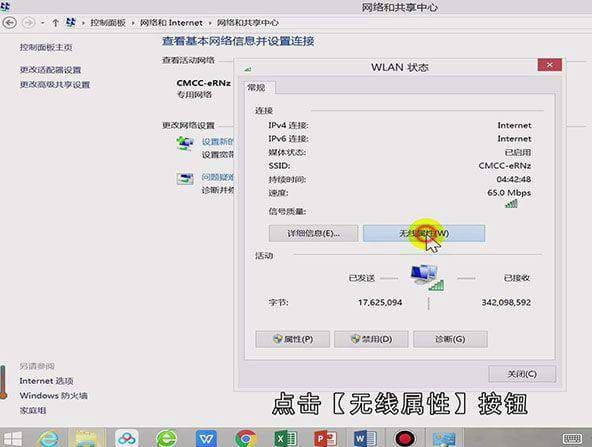Open WPS blue W taskbar icon
Viewport: 592px width, 447px height.
(x=207, y=439)
